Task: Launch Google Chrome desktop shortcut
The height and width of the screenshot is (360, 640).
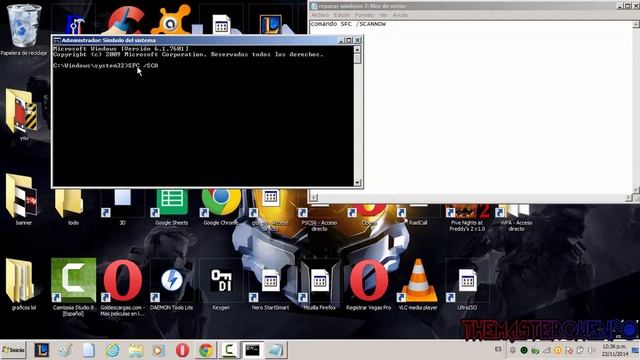Action: (x=221, y=203)
